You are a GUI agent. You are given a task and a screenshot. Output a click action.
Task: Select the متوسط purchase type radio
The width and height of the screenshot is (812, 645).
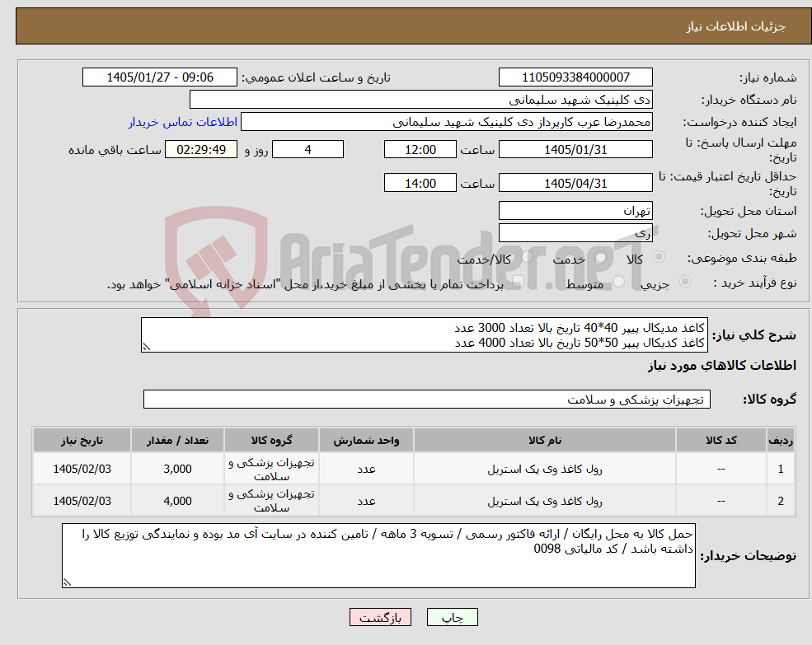pos(618,282)
